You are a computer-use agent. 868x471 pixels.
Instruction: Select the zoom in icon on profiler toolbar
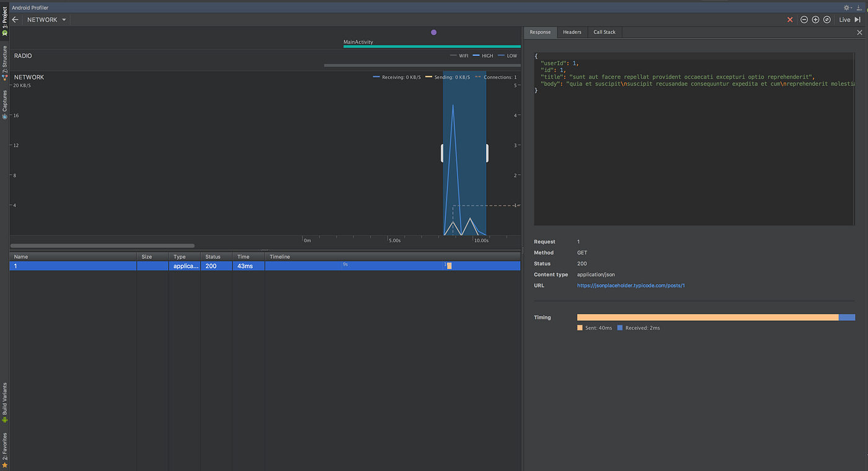tap(815, 19)
